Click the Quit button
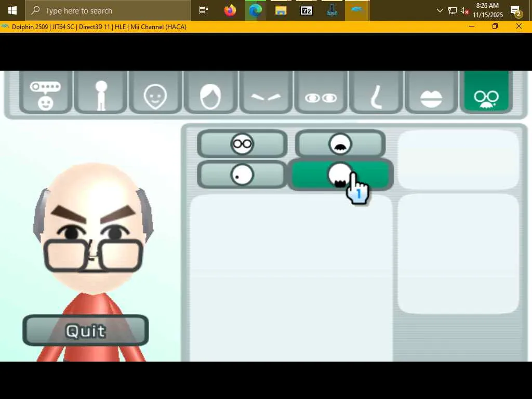Image resolution: width=532 pixels, height=399 pixels. click(86, 330)
